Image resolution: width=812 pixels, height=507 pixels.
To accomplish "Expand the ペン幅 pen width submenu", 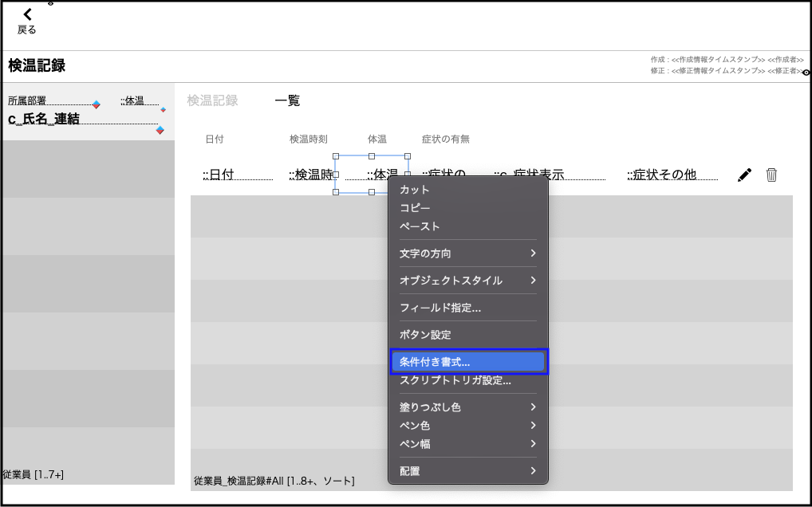I will coord(467,444).
